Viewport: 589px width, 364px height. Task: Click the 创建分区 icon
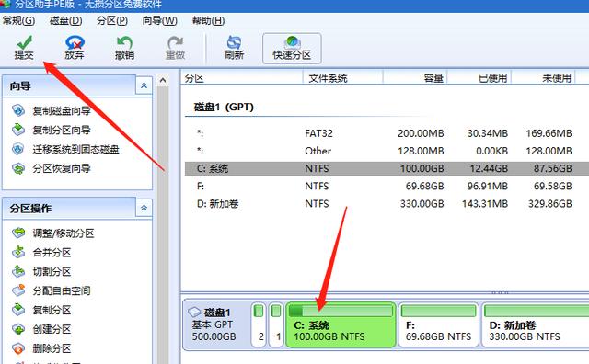[18, 329]
